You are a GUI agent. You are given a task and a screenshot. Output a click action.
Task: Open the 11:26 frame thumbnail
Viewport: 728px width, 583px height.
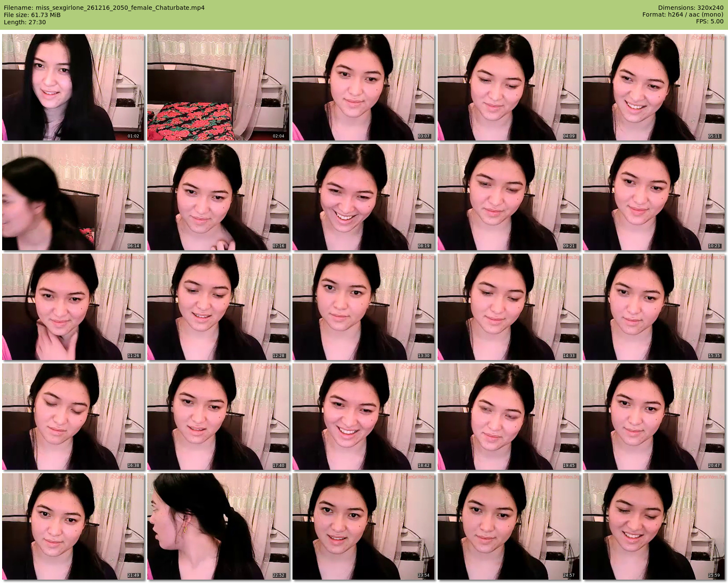tap(73, 307)
